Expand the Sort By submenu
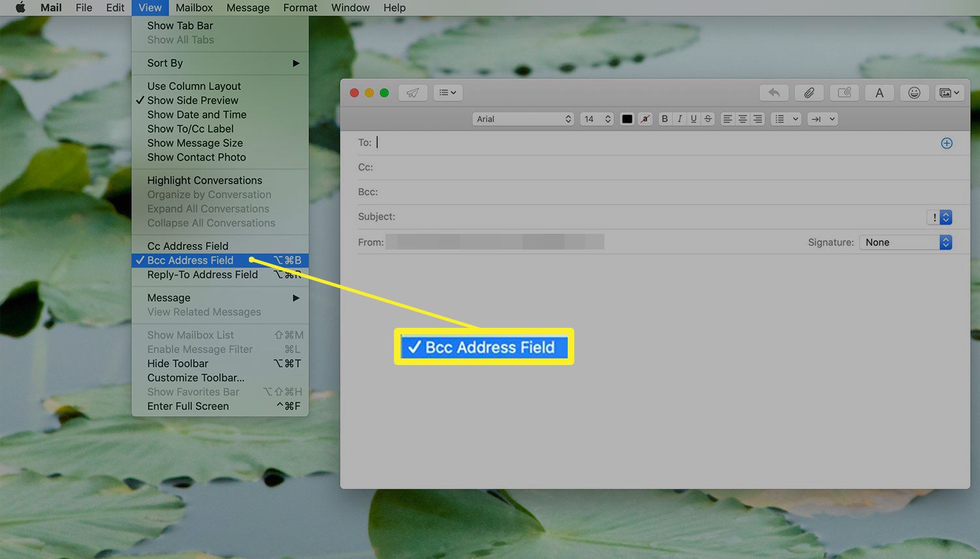 click(220, 63)
